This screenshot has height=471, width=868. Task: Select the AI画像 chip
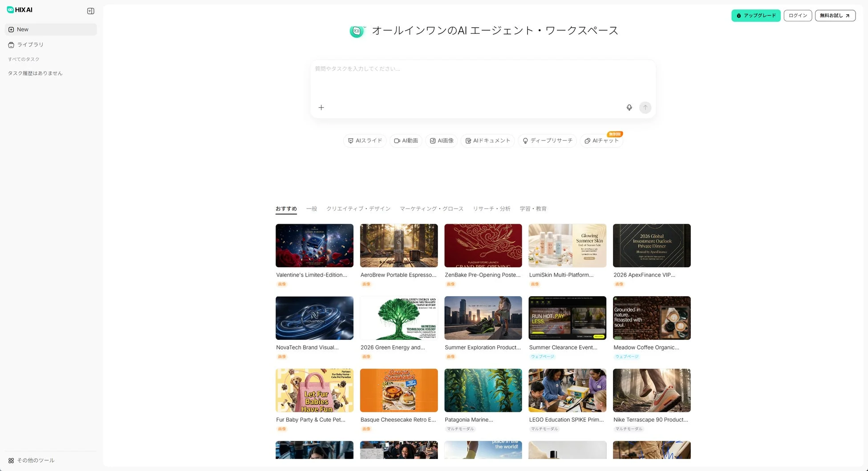click(442, 141)
